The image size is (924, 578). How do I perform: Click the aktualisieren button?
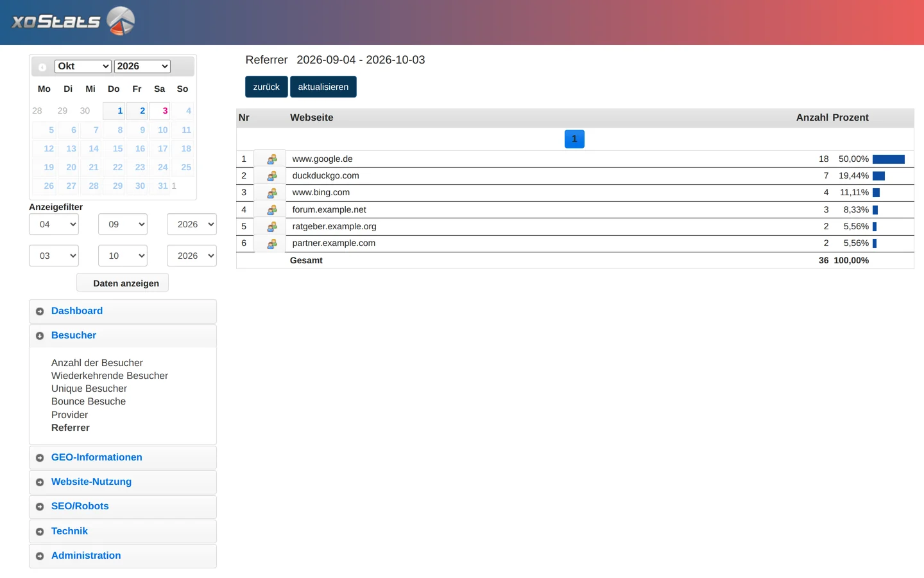(x=323, y=87)
